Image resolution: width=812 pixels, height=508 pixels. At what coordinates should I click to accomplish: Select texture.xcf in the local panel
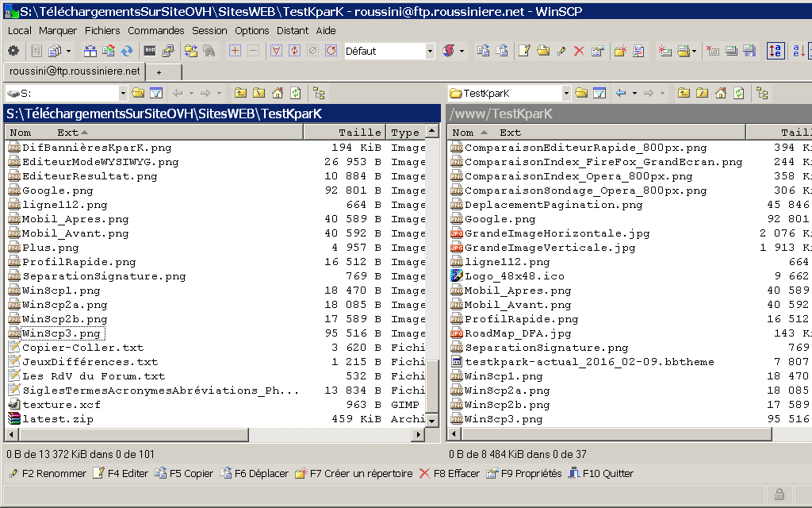(x=50, y=405)
